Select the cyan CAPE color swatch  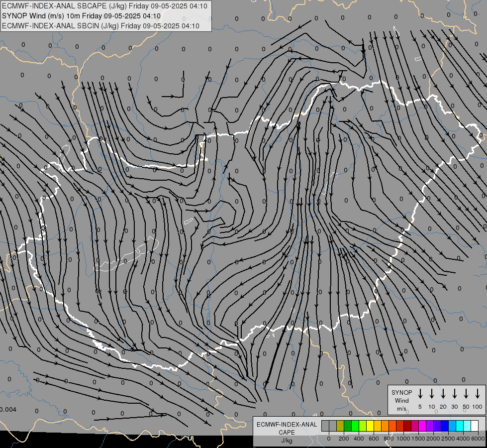coord(459,426)
